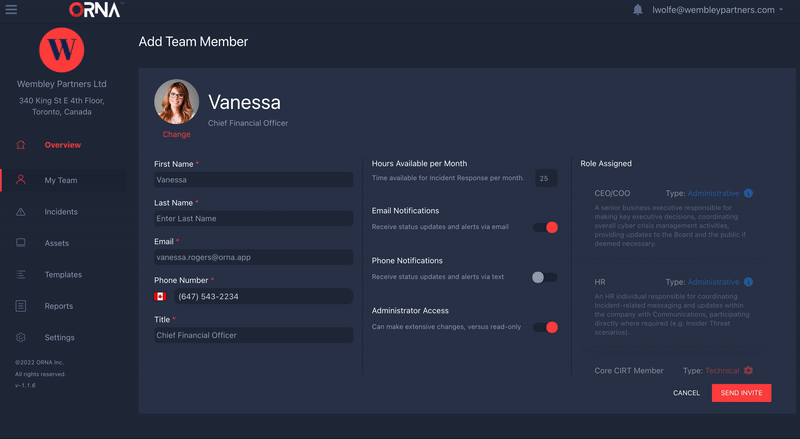Focus the First Name field
800x439 pixels.
254,180
